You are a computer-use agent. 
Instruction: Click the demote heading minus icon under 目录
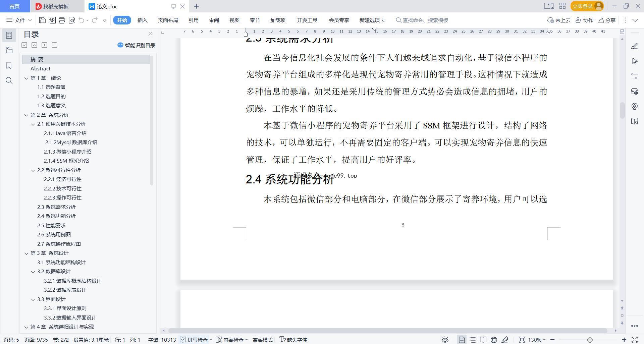tap(54, 45)
